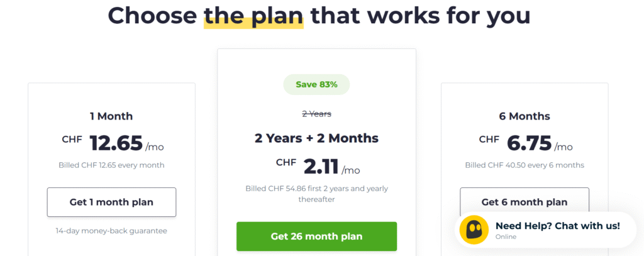Click the Online status in the chat widget
The image size is (644, 256).
tap(506, 237)
